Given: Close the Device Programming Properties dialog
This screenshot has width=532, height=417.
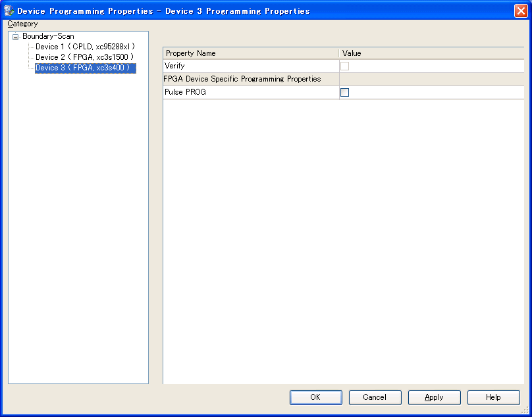Looking at the screenshot, I should (520, 11).
